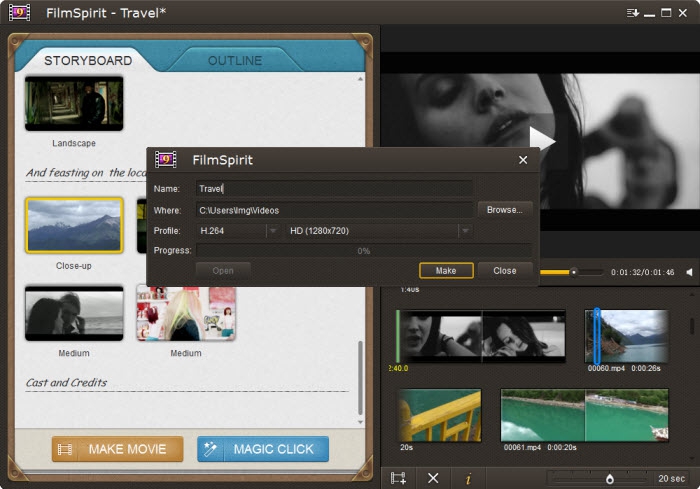Screen dimensions: 700x489
Task: Click the storyboard scroll down arrow
Action: (x=360, y=422)
